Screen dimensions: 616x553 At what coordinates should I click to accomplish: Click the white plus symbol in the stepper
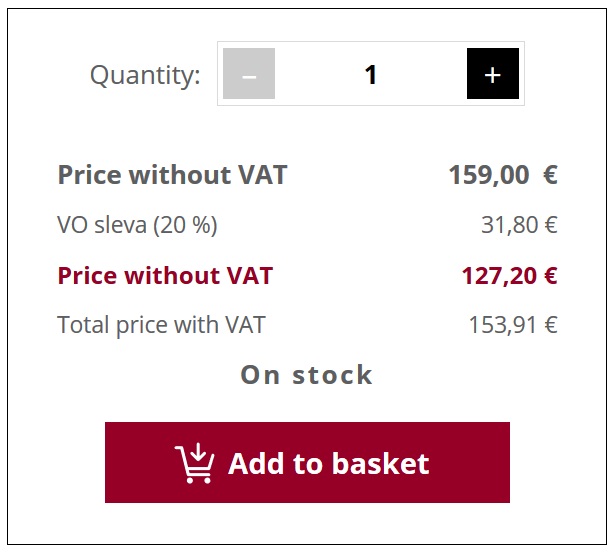tap(493, 75)
